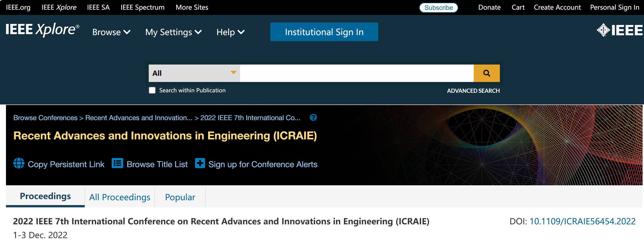Open the IEEE.org site link
Viewport: 644px width, 248px height.
click(18, 7)
